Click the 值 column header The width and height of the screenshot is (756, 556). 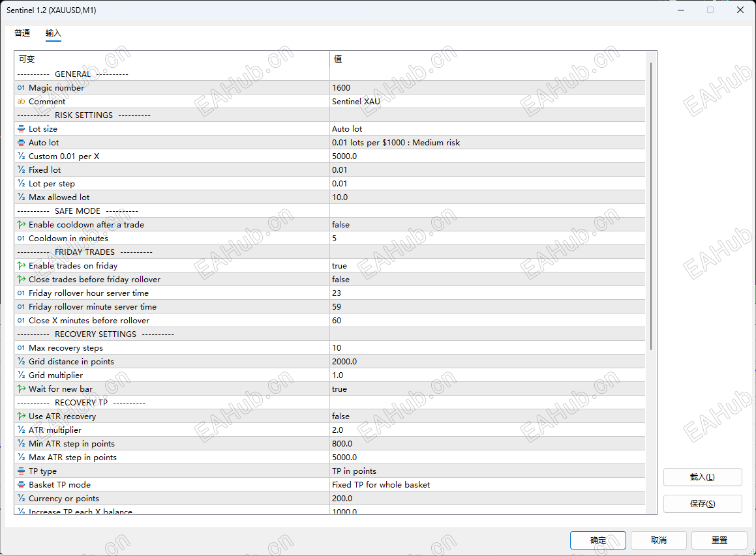(x=487, y=59)
